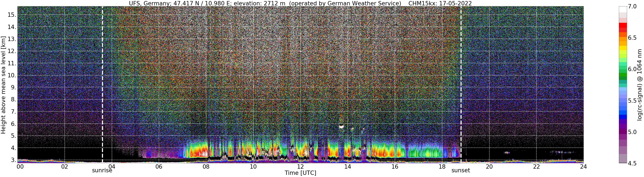Click the height axis tick label 15.
This screenshot has height=177, width=644.
pyautogui.click(x=12, y=15)
